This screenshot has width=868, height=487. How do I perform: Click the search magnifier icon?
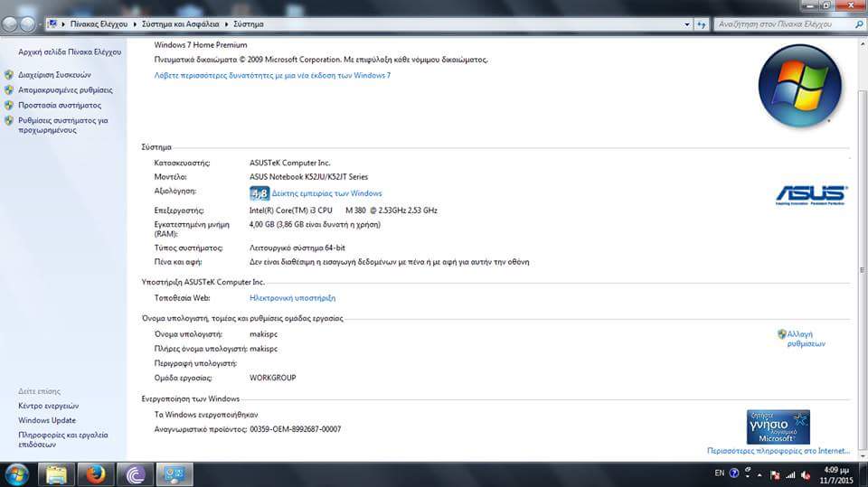point(859,24)
